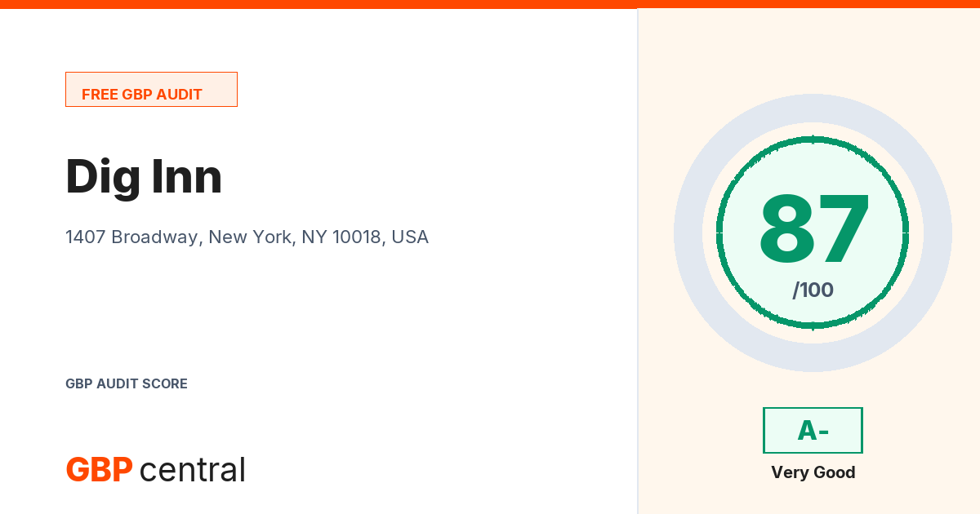Viewport: 980px width, 514px height.
Task: Click 1407 Broadway in the address
Action: [132, 237]
